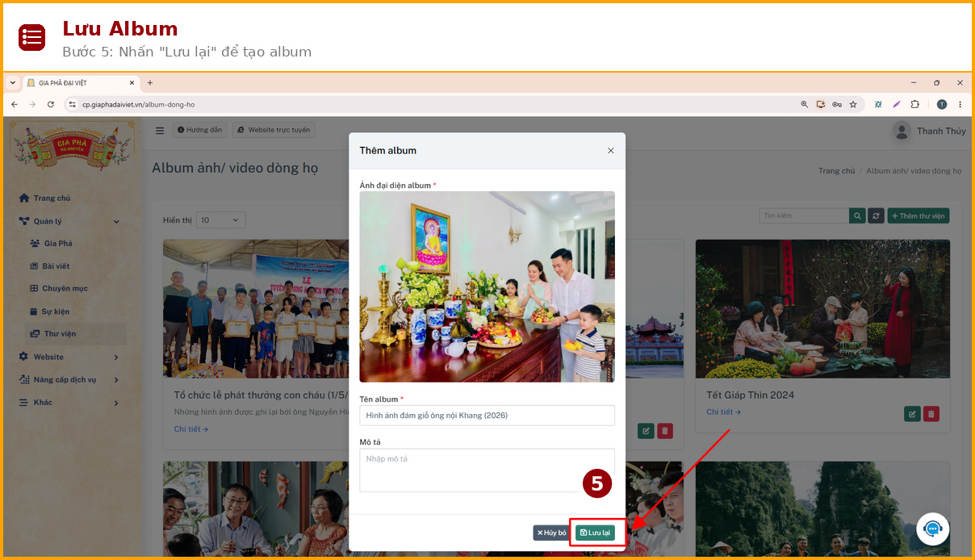975x560 pixels.
Task: Open Gia Phả in the sidebar
Action: click(x=58, y=244)
